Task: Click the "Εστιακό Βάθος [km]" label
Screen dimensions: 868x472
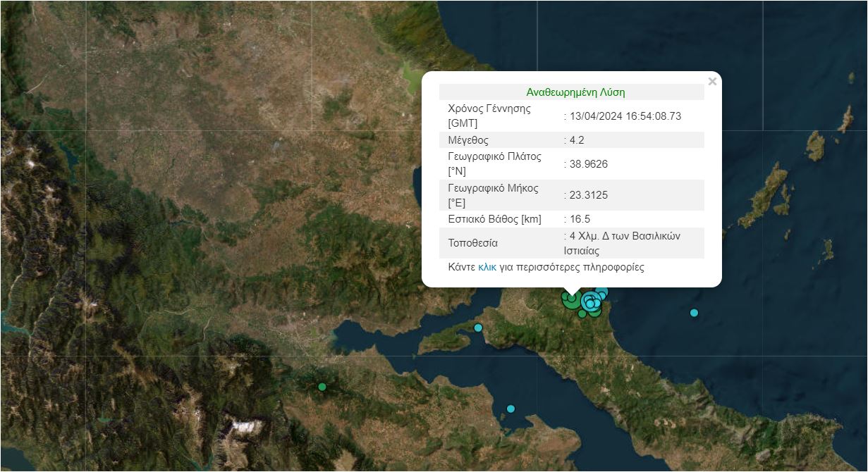Action: [x=495, y=219]
